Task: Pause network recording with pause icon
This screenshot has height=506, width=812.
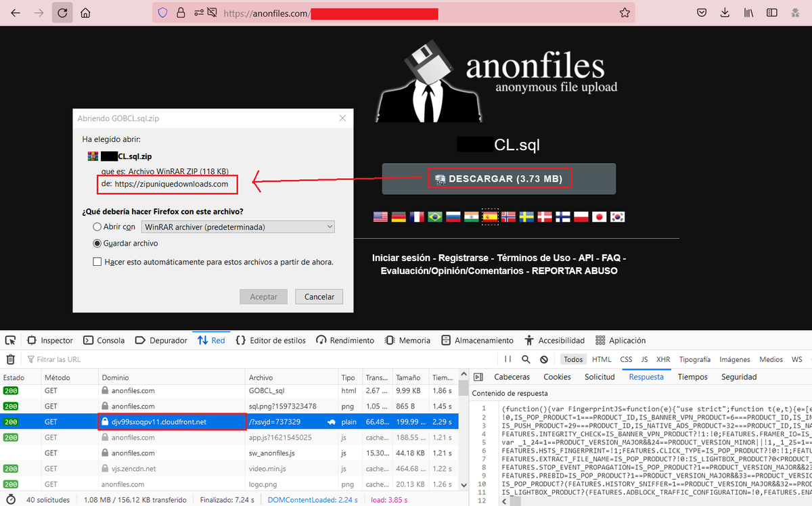Action: click(x=508, y=359)
